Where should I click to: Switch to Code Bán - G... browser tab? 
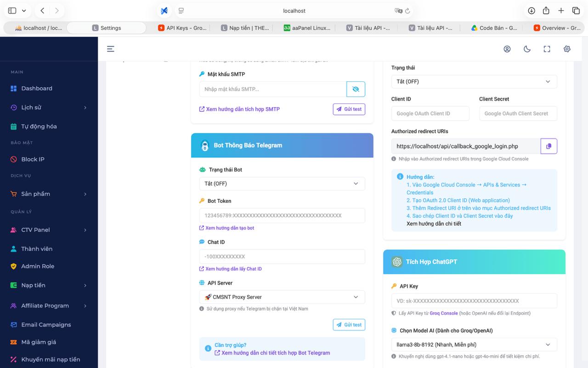494,28
